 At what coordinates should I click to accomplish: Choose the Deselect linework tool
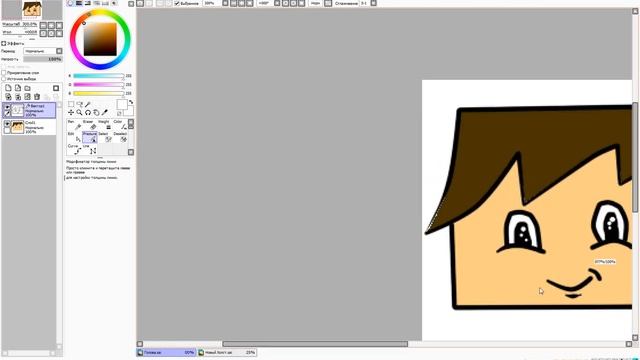pyautogui.click(x=120, y=137)
